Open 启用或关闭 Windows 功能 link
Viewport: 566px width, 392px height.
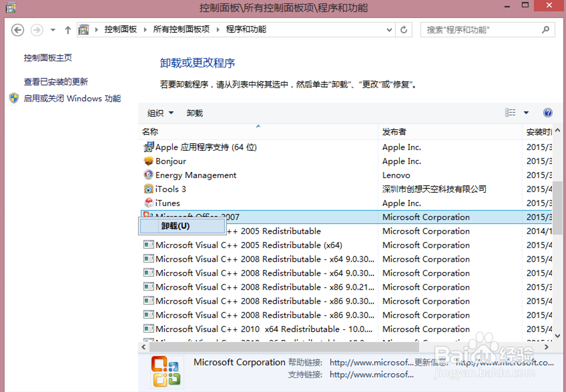(72, 99)
